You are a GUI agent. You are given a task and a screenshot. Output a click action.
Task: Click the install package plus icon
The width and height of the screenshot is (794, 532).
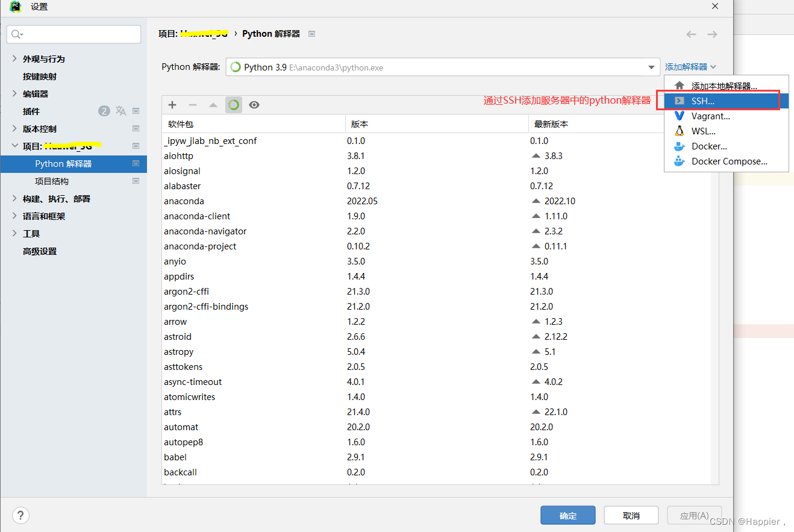click(172, 105)
